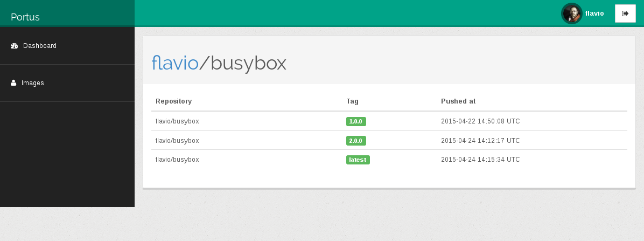This screenshot has height=241, width=644.
Task: Select the 1.0.0 tag badge
Action: pyautogui.click(x=356, y=121)
